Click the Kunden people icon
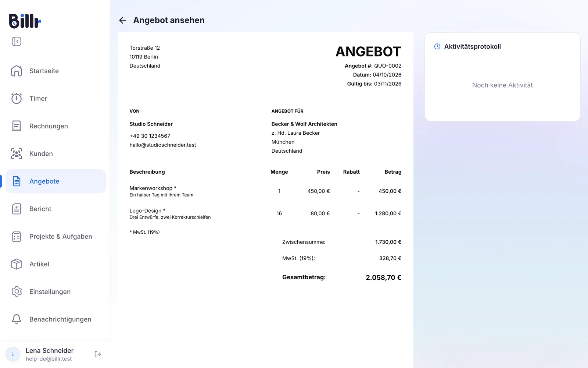 coord(17,154)
